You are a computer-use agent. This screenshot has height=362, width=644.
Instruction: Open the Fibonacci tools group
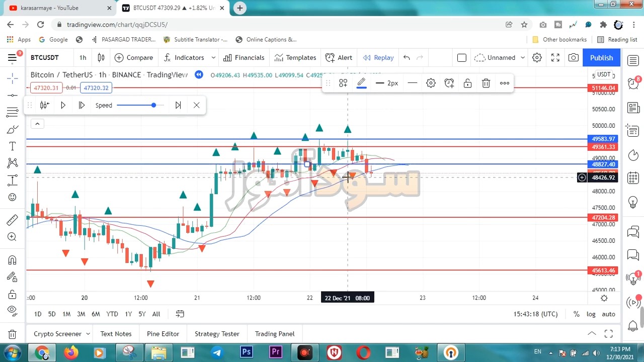point(13,112)
